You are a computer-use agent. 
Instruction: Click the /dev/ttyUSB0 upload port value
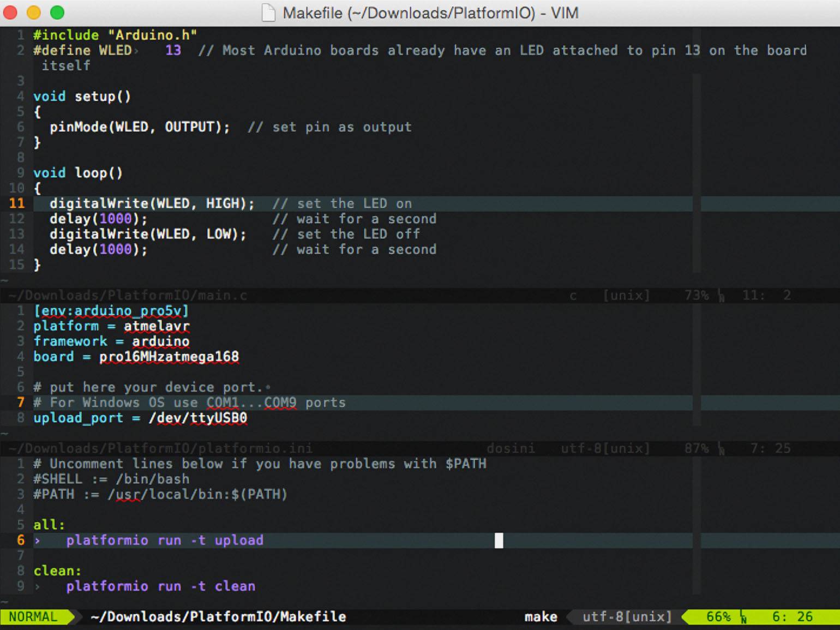click(197, 418)
